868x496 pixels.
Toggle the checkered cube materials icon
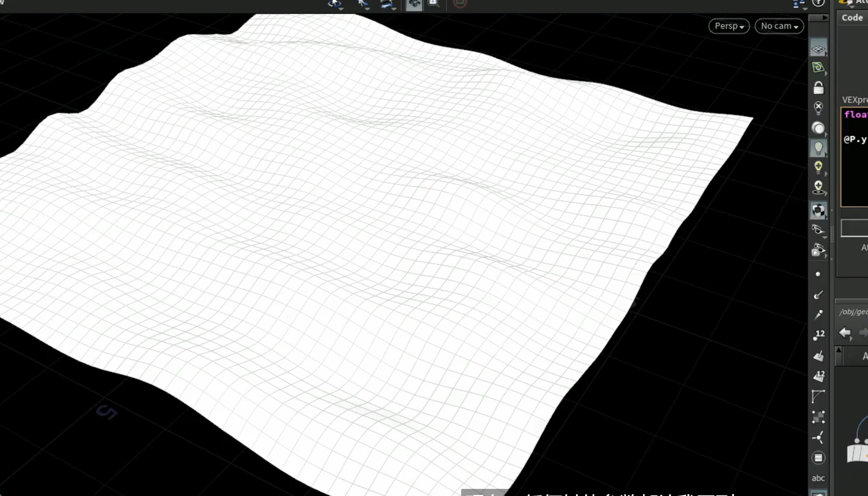[x=818, y=210]
